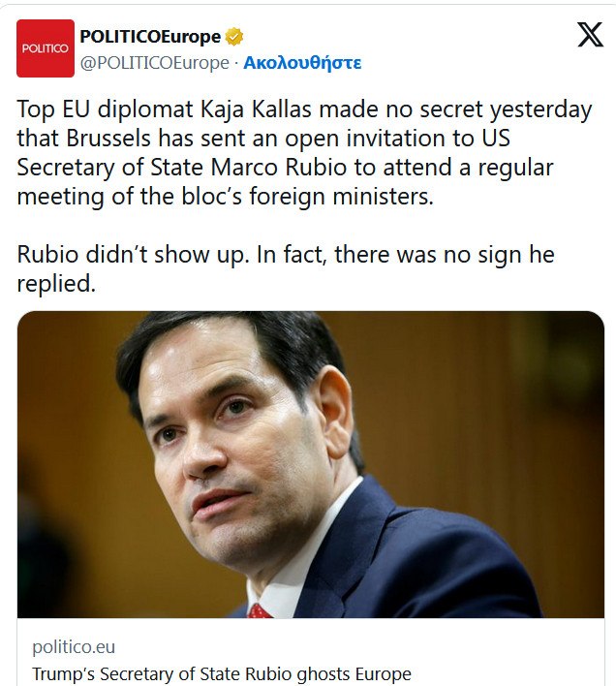616x686 pixels.
Task: Click the politico.eu domain label
Action: [x=74, y=647]
